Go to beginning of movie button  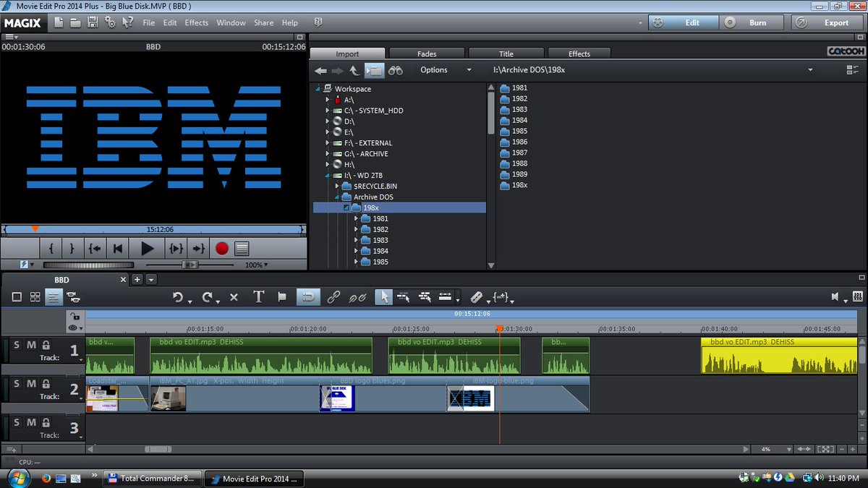tap(117, 248)
